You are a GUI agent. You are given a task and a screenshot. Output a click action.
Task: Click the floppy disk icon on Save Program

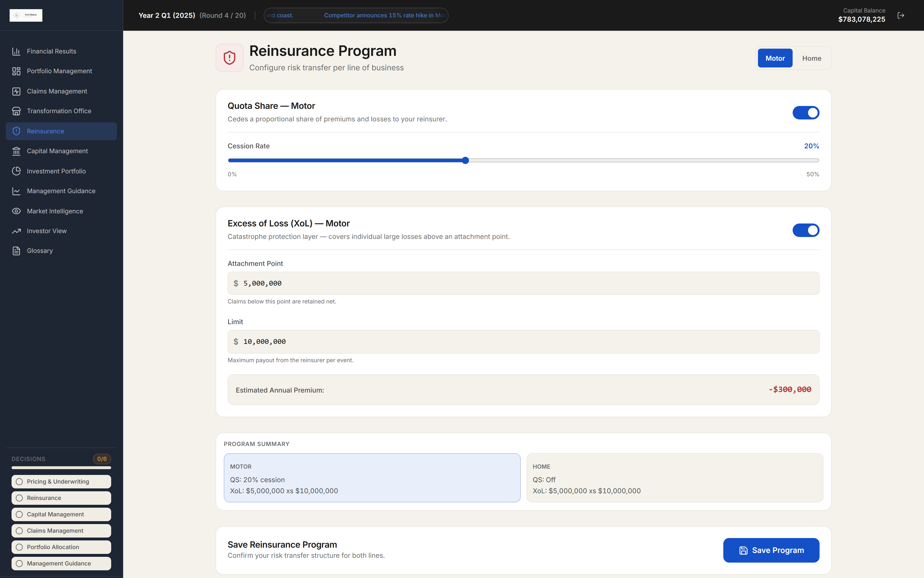[743, 551]
